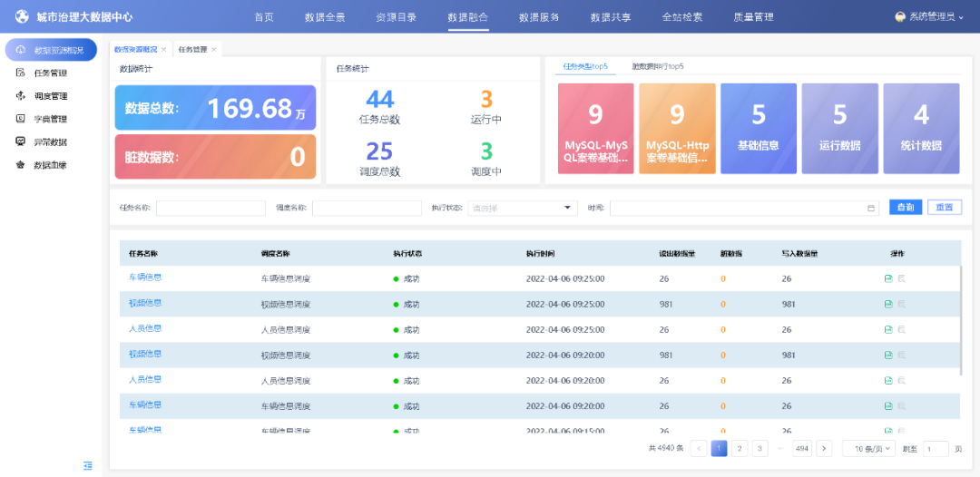Click the calendar icon in 时间 field

(x=872, y=209)
